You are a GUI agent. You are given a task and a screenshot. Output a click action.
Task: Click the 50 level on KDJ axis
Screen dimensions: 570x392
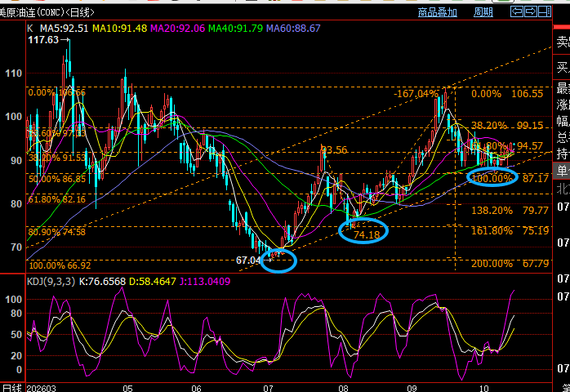(x=16, y=335)
